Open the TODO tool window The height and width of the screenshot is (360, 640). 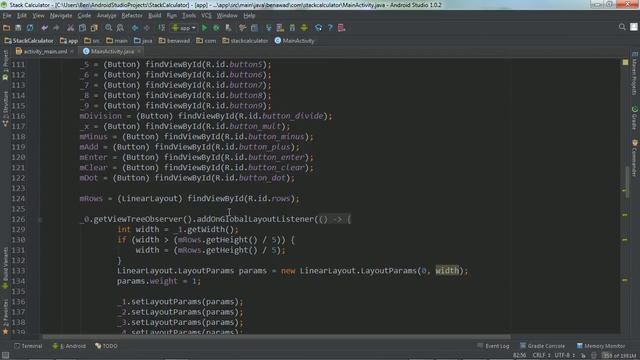point(106,346)
